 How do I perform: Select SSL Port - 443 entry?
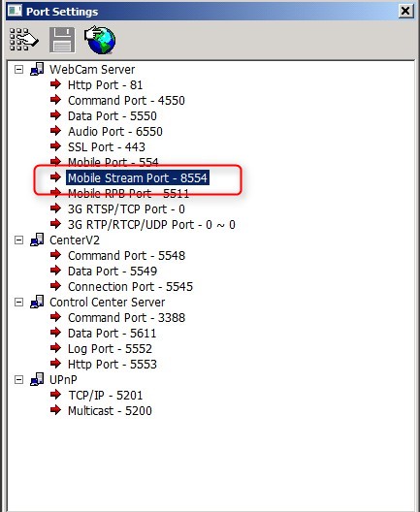[x=107, y=147]
